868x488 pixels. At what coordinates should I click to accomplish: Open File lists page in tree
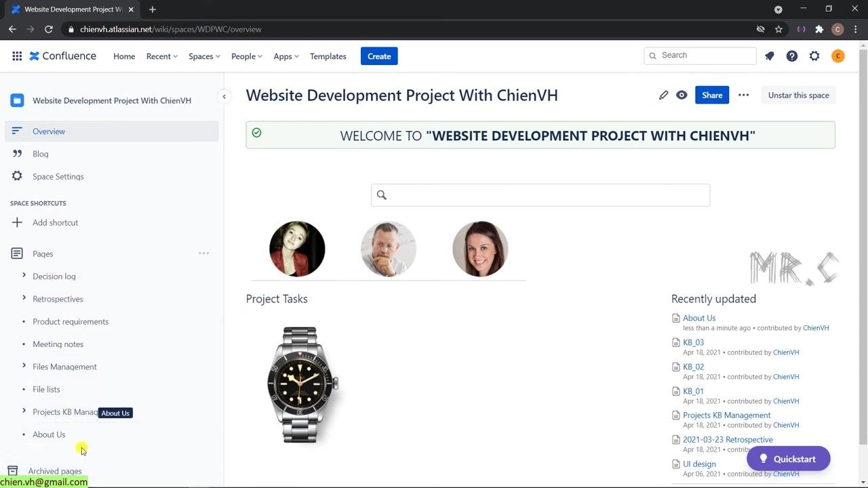pyautogui.click(x=46, y=389)
